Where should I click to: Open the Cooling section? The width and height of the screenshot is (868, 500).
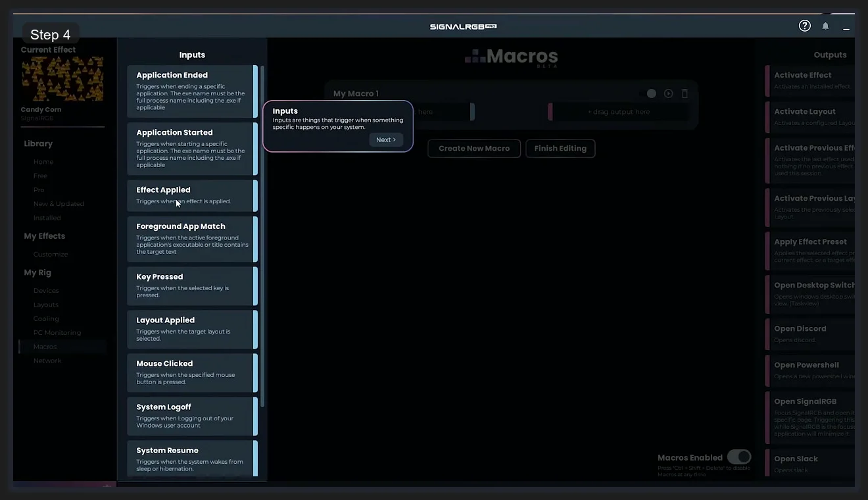point(46,318)
